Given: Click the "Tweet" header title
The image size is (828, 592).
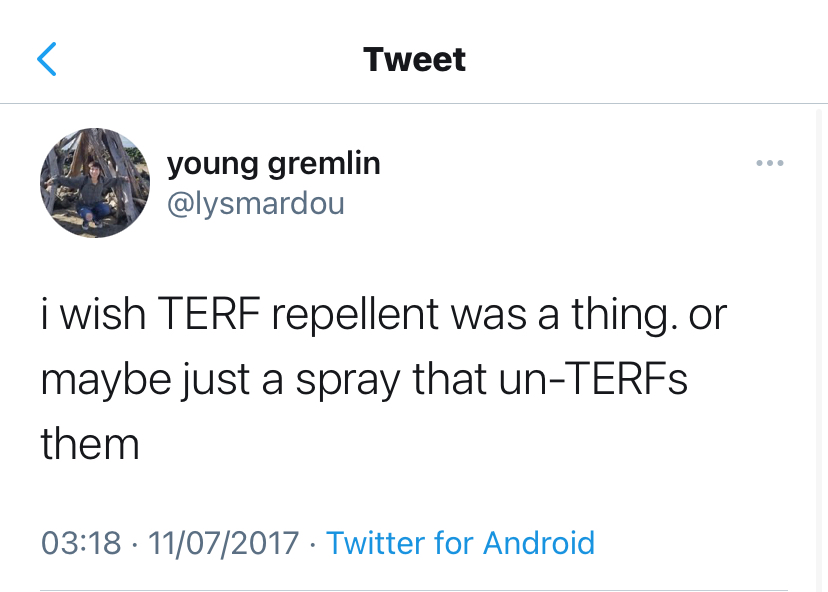Looking at the screenshot, I should [414, 59].
